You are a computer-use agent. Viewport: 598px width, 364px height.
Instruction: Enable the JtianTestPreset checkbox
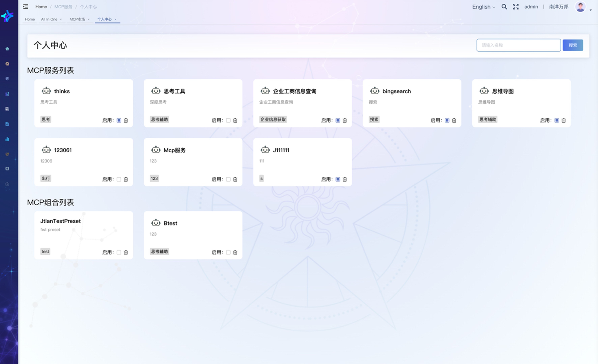119,252
